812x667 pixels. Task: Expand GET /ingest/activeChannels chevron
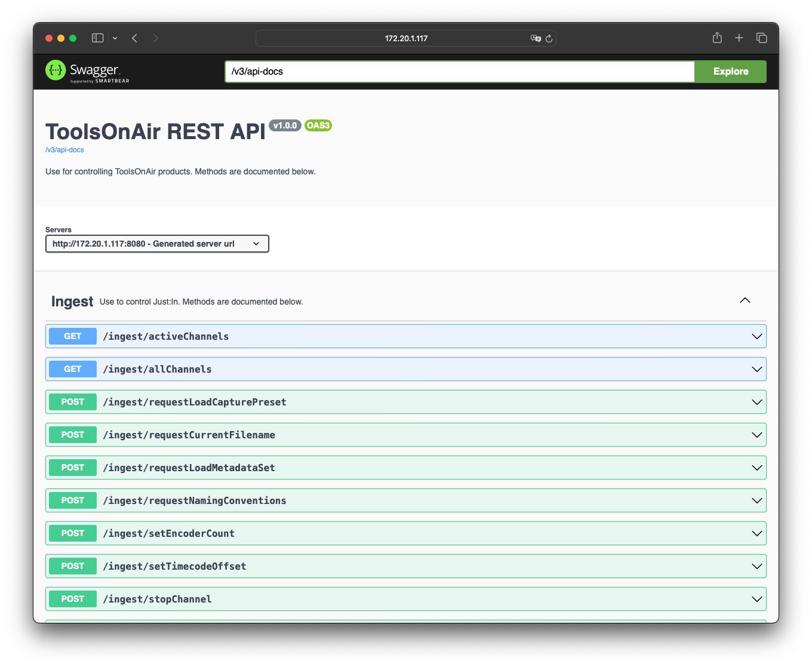pyautogui.click(x=757, y=336)
